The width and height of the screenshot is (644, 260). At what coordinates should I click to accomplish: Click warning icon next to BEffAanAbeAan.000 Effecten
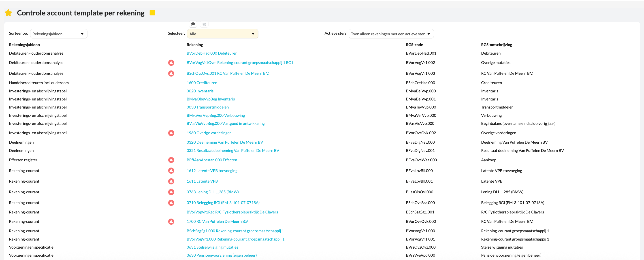click(171, 160)
